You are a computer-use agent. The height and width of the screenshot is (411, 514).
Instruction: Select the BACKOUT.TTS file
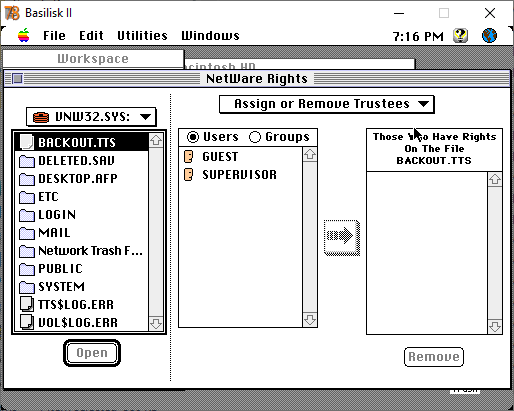pos(82,142)
